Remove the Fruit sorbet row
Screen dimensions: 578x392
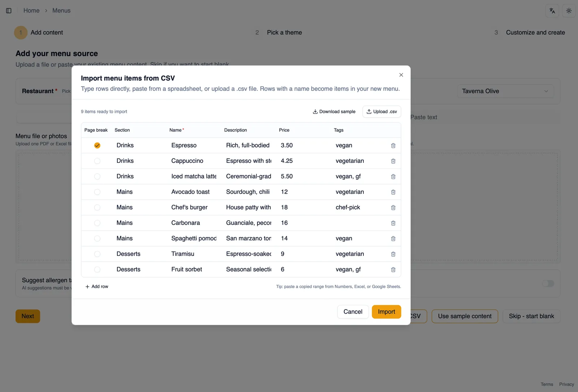pyautogui.click(x=393, y=270)
